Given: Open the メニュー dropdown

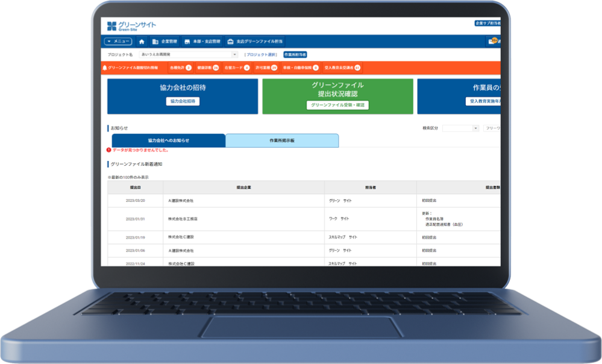Looking at the screenshot, I should pyautogui.click(x=118, y=42).
